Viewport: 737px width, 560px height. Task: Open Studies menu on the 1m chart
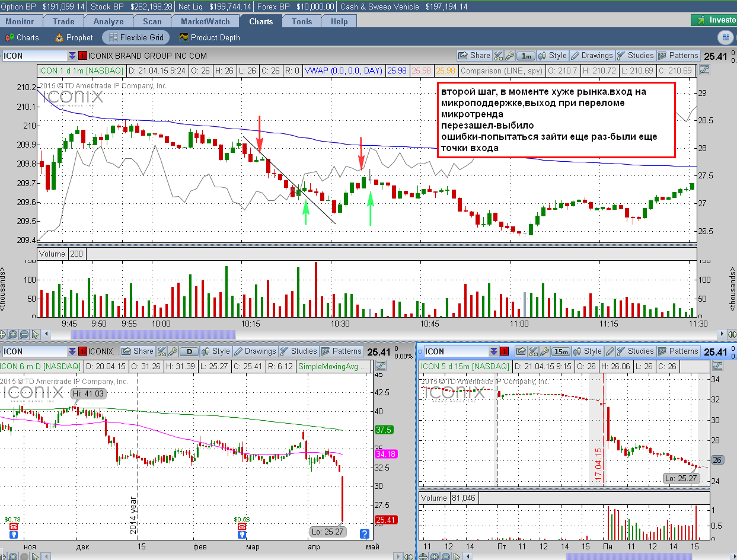pos(635,56)
